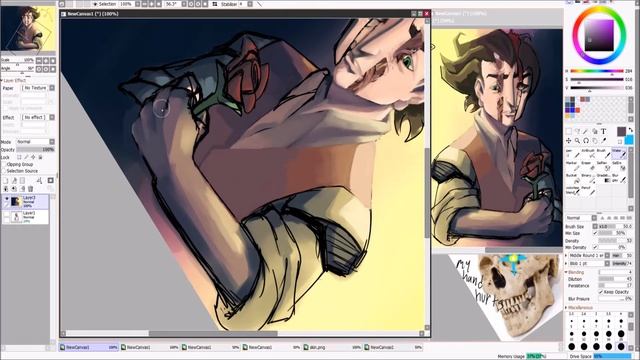Choose the Marker tool
640x360 pixels.
[572, 166]
